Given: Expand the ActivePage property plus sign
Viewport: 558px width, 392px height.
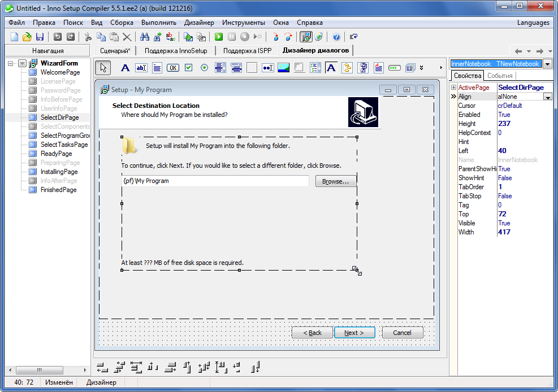Looking at the screenshot, I should coord(453,88).
